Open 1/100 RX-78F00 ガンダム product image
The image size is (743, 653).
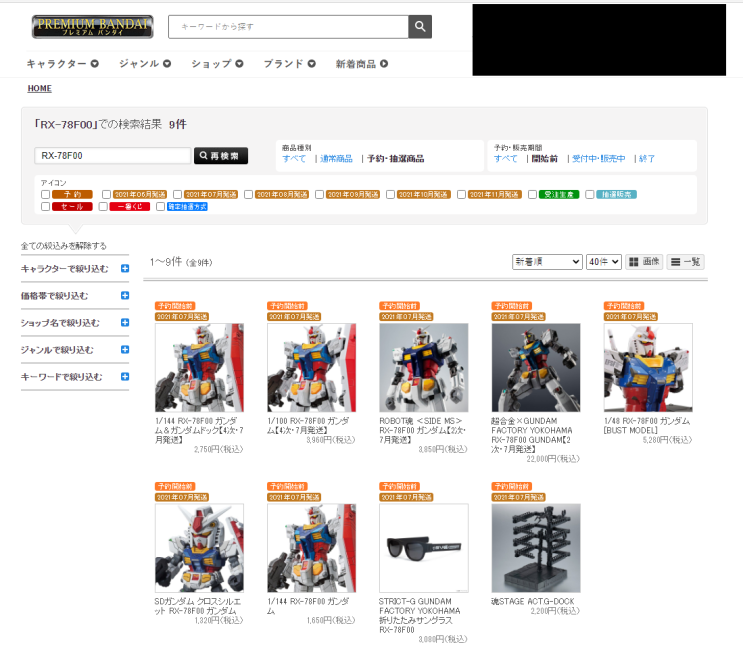(x=312, y=368)
